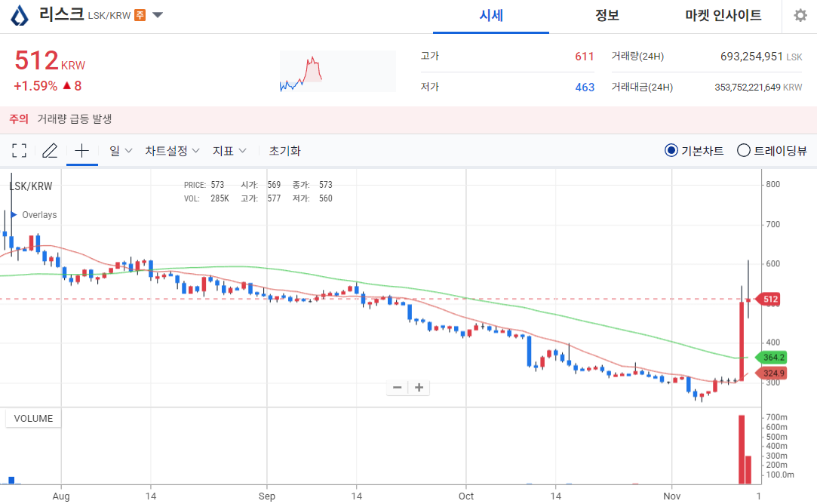Zoom in using the plus icon
Screen dimensions: 817x504
(x=419, y=387)
